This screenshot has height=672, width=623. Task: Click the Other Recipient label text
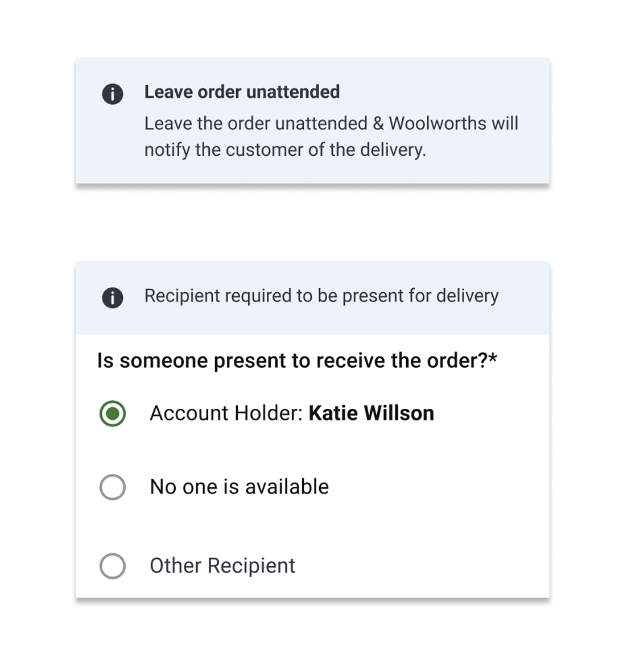222,566
